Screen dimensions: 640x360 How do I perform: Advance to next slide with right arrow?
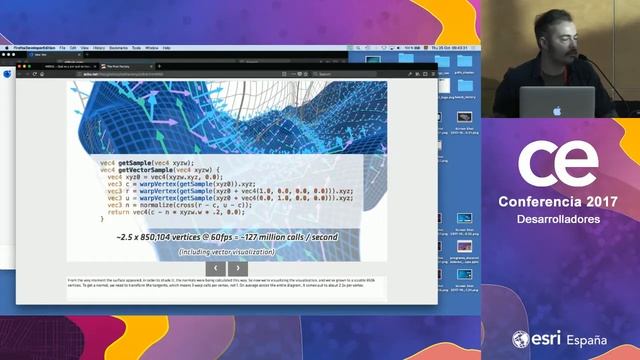pyautogui.click(x=238, y=268)
